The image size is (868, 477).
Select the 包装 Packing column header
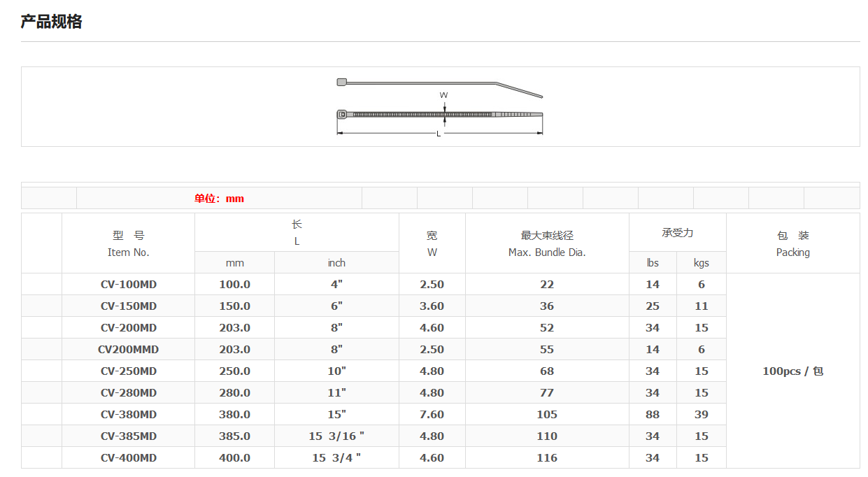click(x=792, y=243)
